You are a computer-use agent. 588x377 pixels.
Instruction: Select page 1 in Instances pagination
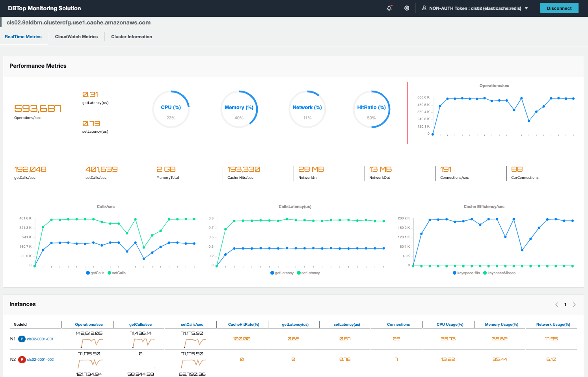tap(565, 305)
